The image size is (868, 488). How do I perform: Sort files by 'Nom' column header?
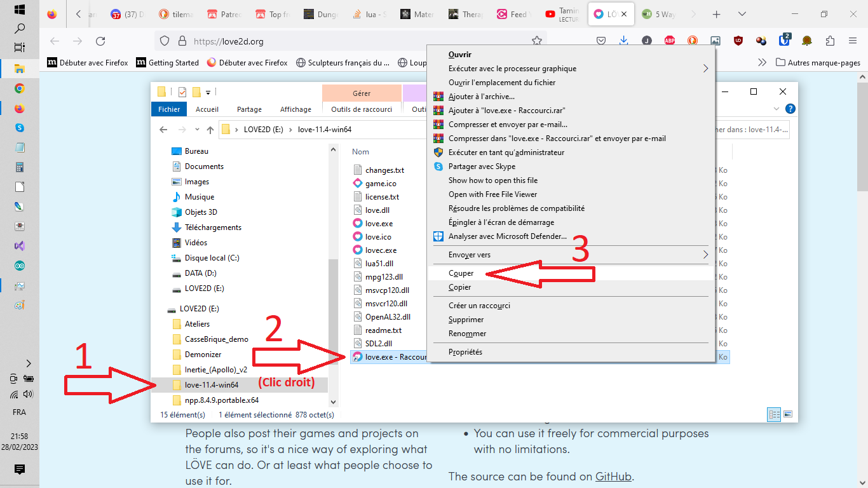tap(360, 152)
